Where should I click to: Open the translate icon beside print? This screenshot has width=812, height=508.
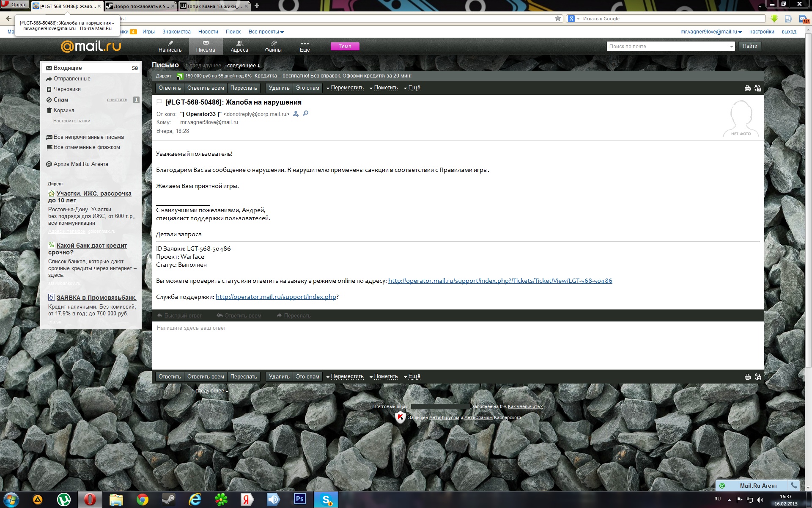757,88
